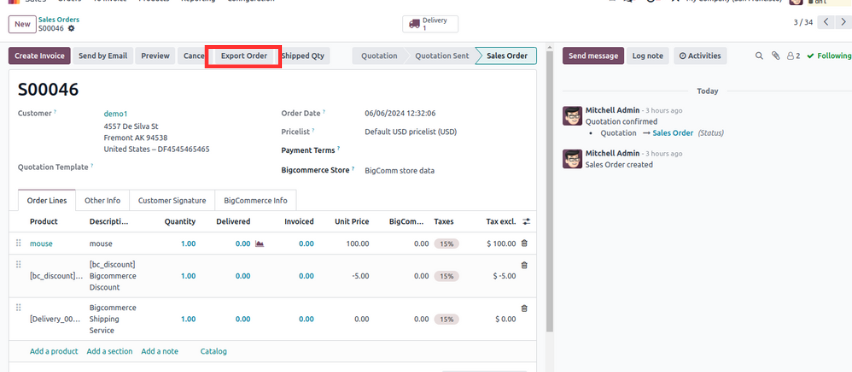
Task: Select the Quotation Sent status stage
Action: click(442, 56)
